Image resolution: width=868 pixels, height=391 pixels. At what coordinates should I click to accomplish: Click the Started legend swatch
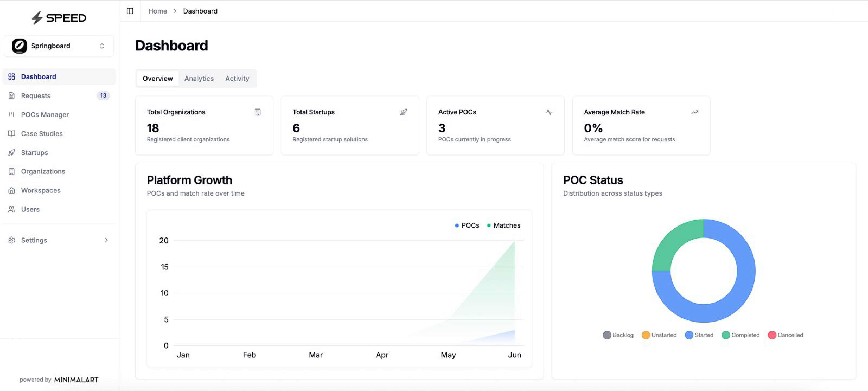pyautogui.click(x=689, y=335)
